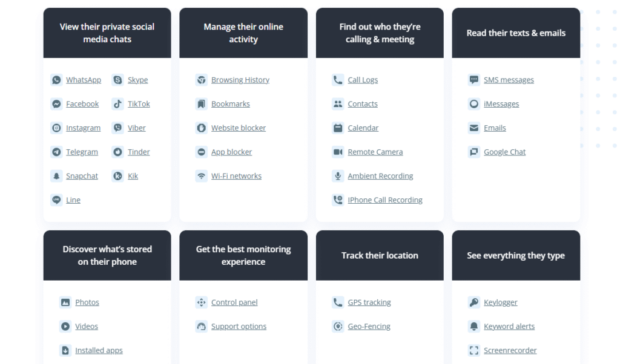Click the Ambient Recording microphone icon
Image resolution: width=620 pixels, height=364 pixels.
[x=338, y=176]
